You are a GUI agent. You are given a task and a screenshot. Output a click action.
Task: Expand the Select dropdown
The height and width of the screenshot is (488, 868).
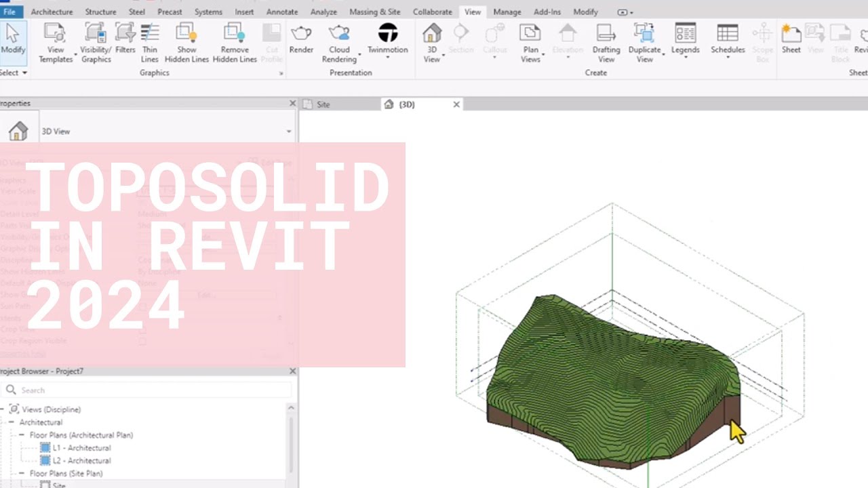[x=14, y=73]
